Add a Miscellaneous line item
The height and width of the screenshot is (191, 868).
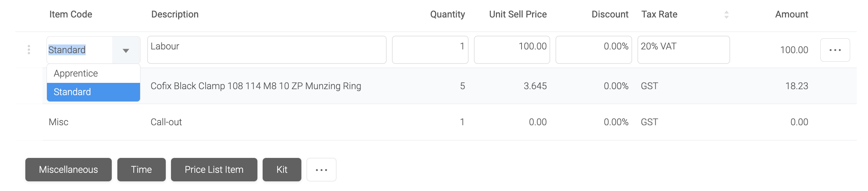tap(69, 170)
